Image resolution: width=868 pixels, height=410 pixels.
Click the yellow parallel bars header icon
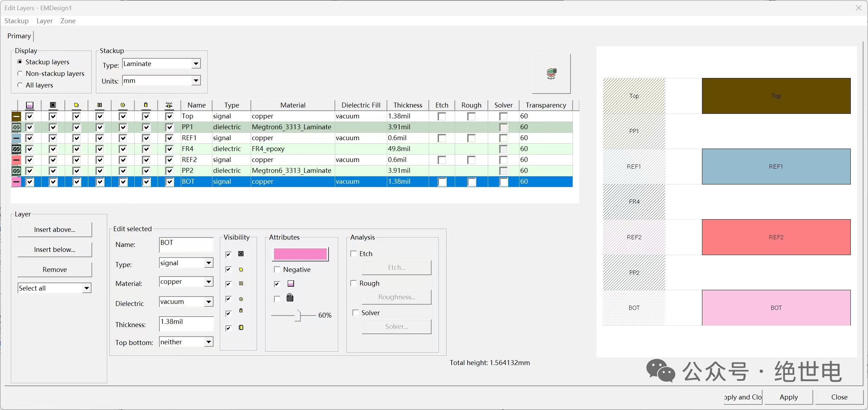pos(100,105)
